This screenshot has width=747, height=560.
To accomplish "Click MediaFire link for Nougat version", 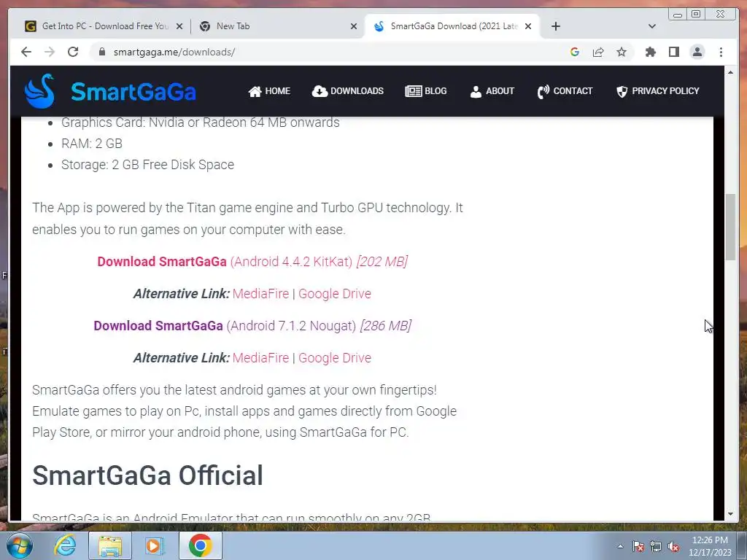I will click(260, 358).
